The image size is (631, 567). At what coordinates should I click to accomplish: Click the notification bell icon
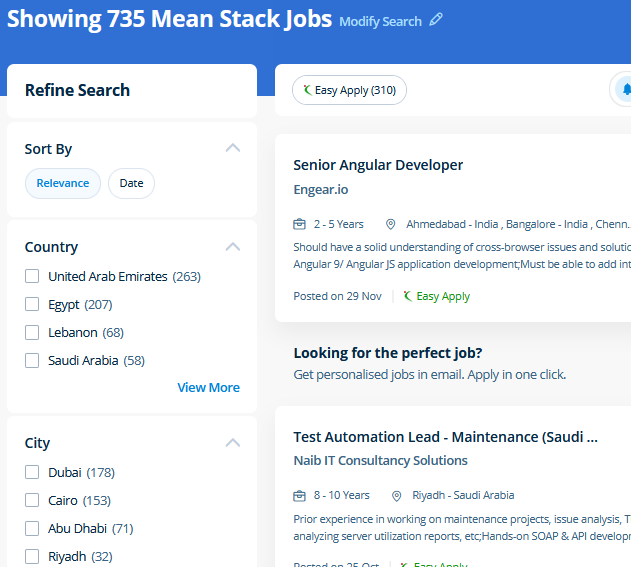625,90
